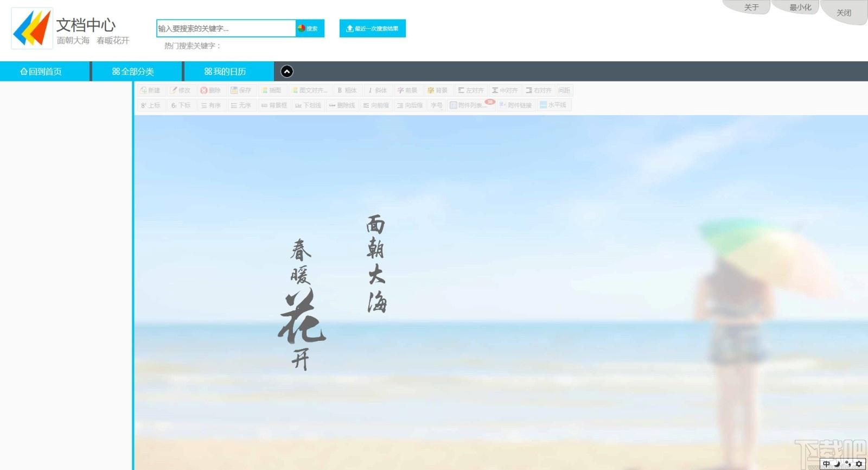This screenshot has height=470, width=868.
Task: Click the 文档中心 title text
Action: click(86, 25)
